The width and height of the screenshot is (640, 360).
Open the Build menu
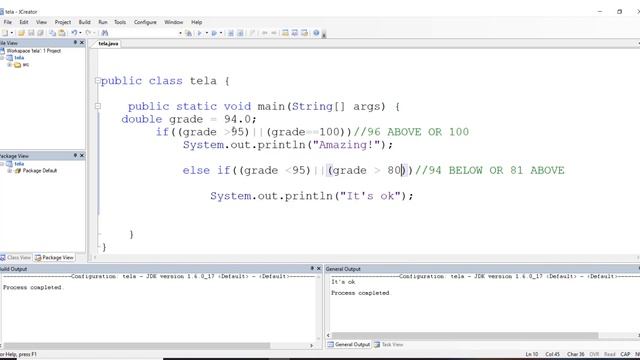84,22
